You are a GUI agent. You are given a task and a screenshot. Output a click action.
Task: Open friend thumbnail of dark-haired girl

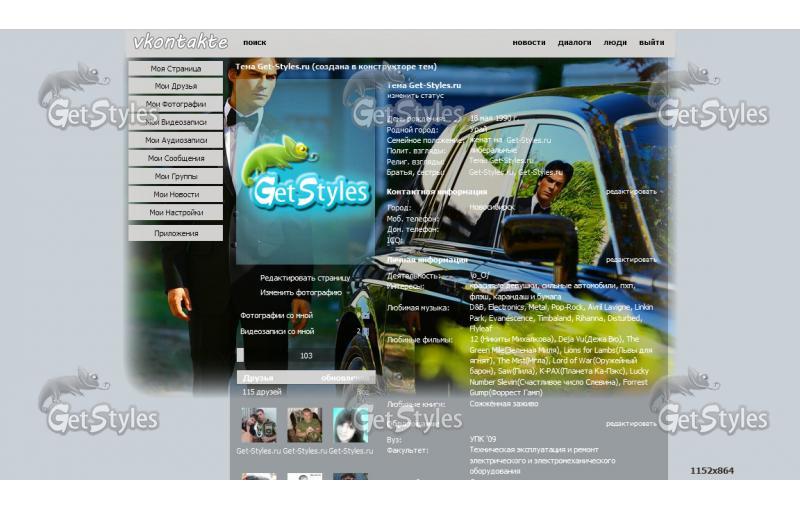pos(351,425)
